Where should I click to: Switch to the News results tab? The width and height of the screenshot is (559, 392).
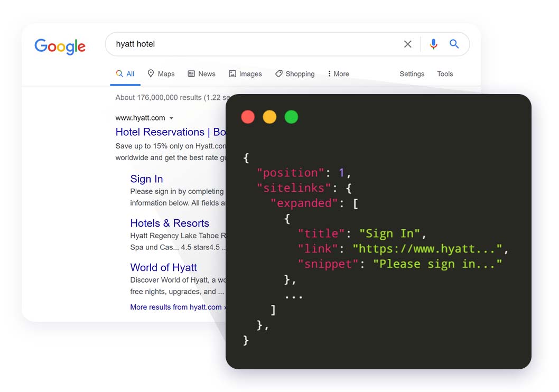201,74
